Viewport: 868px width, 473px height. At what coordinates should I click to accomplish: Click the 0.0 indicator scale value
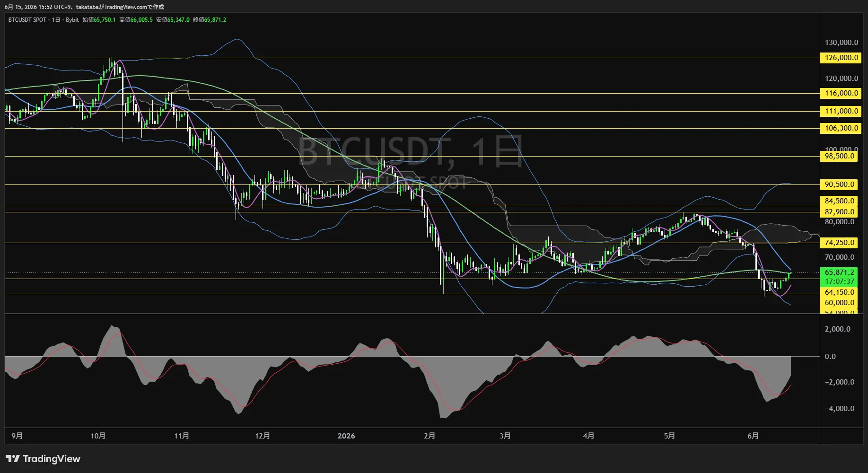(x=830, y=357)
